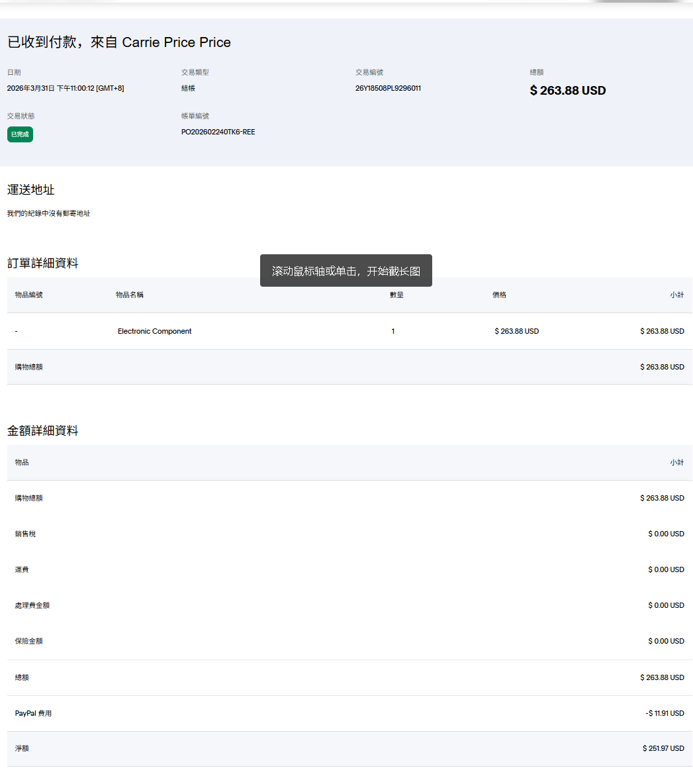The width and height of the screenshot is (693, 784).
Task: Click the -$ 11.91 USD fee amount
Action: (x=665, y=713)
